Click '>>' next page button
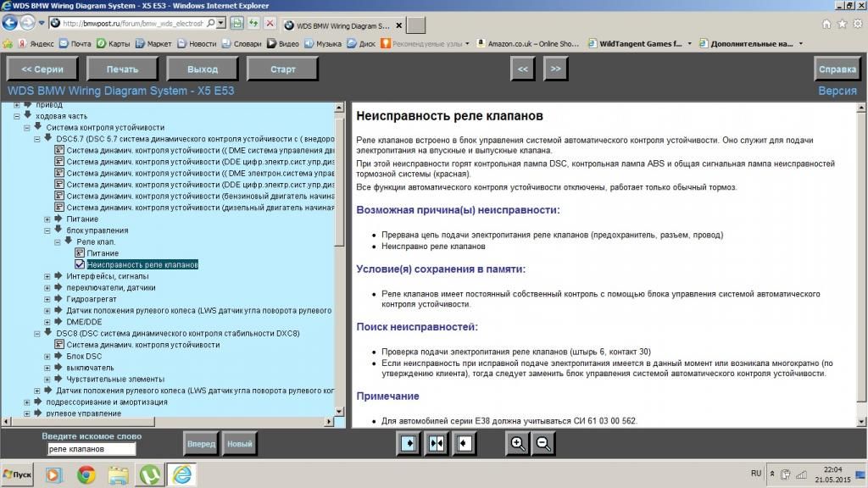Screen dimensions: 868x488 click(555, 69)
